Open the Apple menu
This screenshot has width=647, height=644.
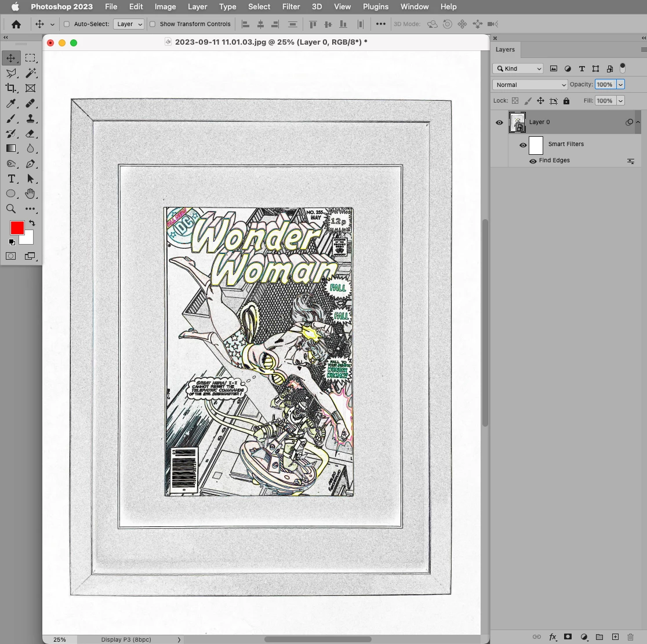15,6
